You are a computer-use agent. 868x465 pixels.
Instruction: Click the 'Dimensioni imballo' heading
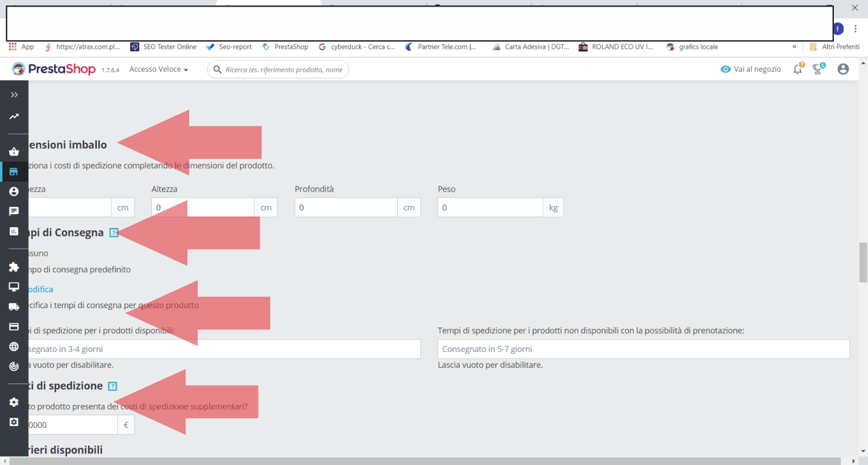click(x=67, y=145)
